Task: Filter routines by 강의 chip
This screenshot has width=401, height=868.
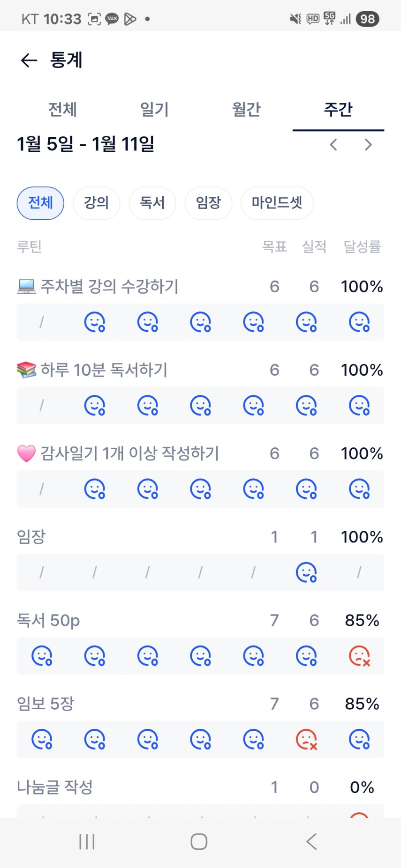Action: [96, 203]
